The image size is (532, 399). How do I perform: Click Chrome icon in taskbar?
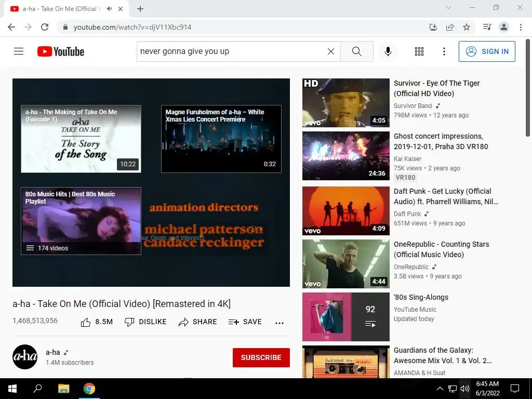(89, 389)
